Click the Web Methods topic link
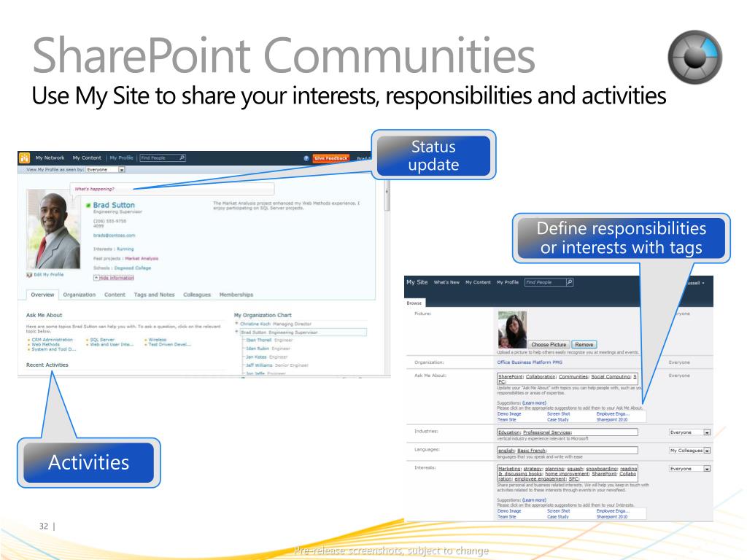 (46, 344)
